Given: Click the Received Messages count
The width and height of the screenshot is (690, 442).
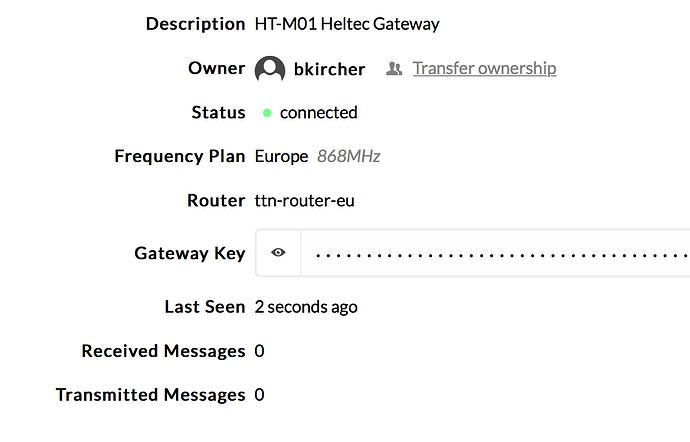Looking at the screenshot, I should (x=260, y=351).
